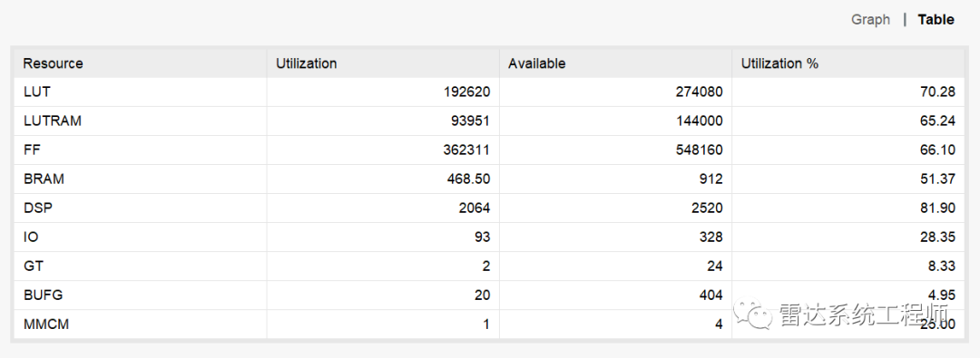
Task: Select the MMCM resource row
Action: point(489,324)
